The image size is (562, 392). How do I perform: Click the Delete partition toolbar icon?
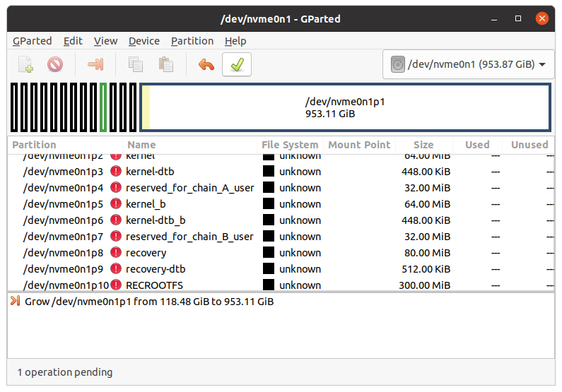[55, 65]
